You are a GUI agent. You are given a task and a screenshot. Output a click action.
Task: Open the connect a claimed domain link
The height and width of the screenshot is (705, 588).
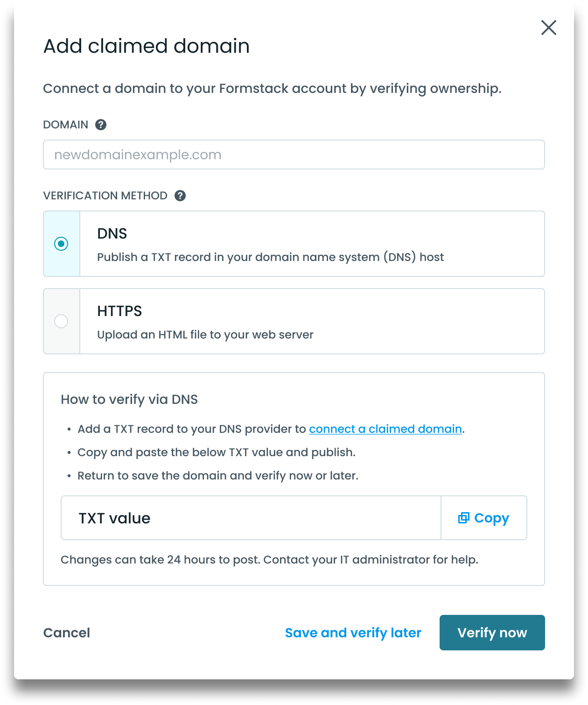[385, 429]
